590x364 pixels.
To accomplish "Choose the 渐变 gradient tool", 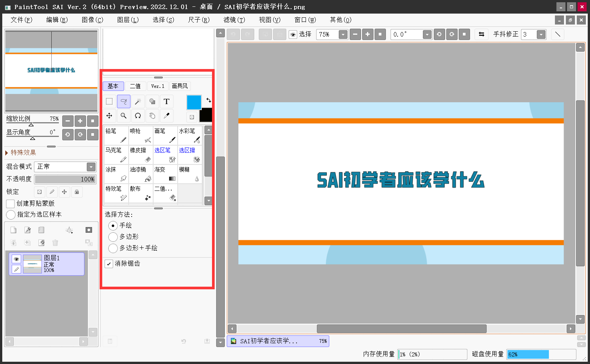I will coord(165,174).
